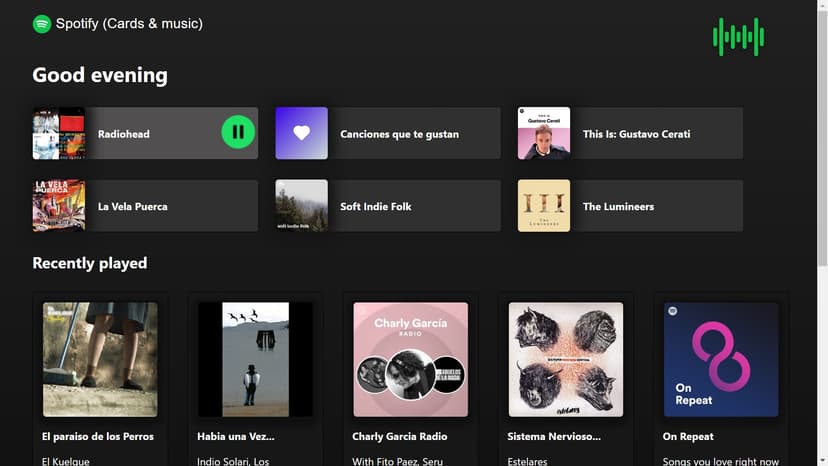Screen dimensions: 828x466
Task: Click the Liked Songs heart icon
Action: [302, 133]
